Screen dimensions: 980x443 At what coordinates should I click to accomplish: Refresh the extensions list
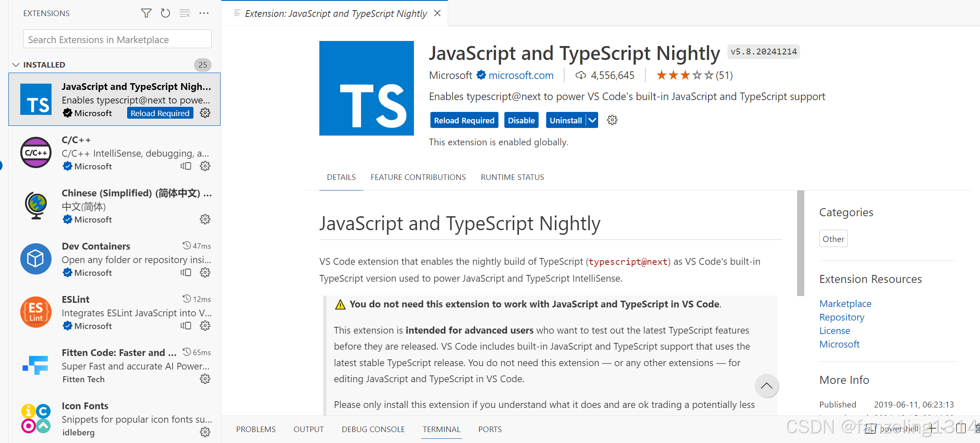pyautogui.click(x=166, y=13)
